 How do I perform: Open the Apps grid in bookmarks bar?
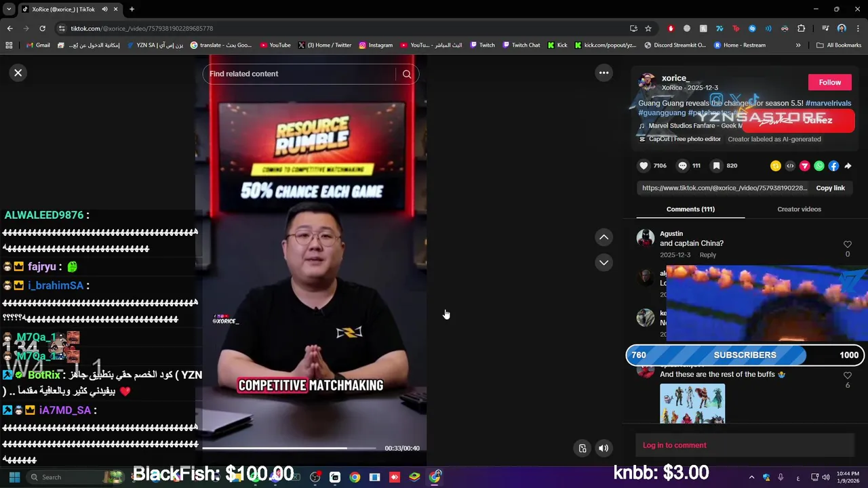click(x=9, y=45)
